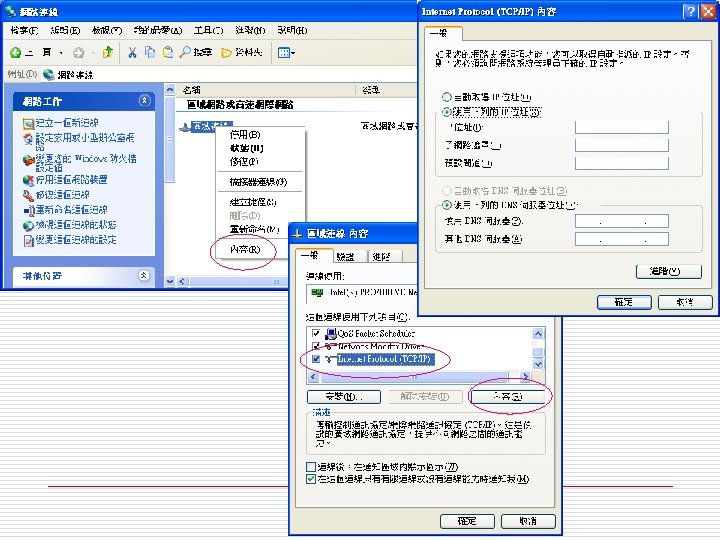
Task: Click the QoS Packet Scheduler item icon
Action: coord(331,334)
